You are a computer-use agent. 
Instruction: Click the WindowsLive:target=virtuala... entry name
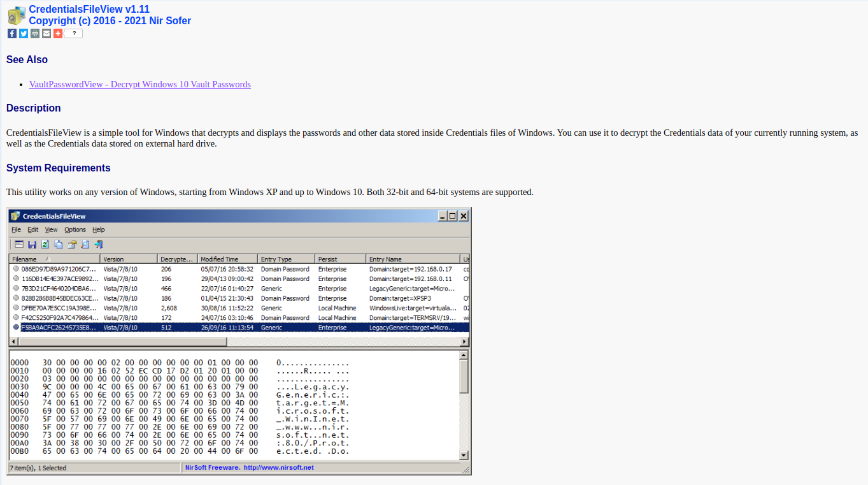413,308
